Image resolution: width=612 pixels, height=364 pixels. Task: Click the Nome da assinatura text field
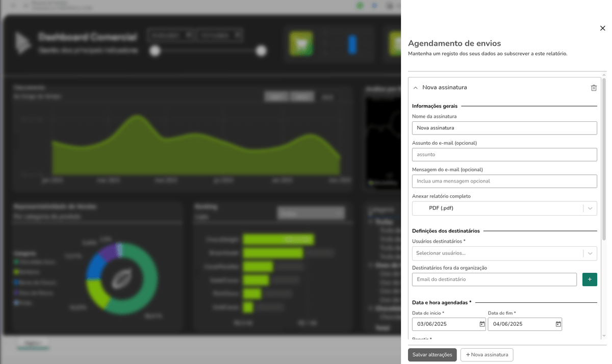tap(504, 128)
